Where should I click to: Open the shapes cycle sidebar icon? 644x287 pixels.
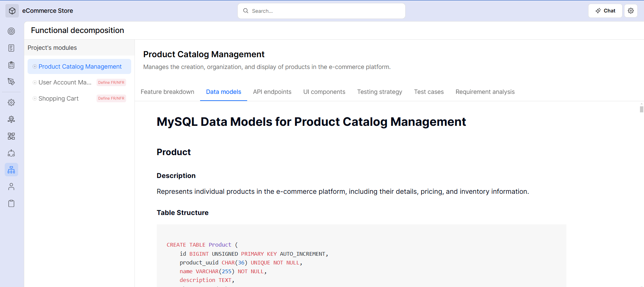coord(11,153)
